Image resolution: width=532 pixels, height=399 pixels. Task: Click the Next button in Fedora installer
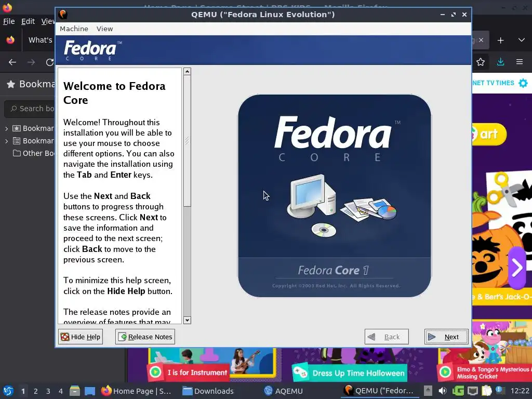446,337
